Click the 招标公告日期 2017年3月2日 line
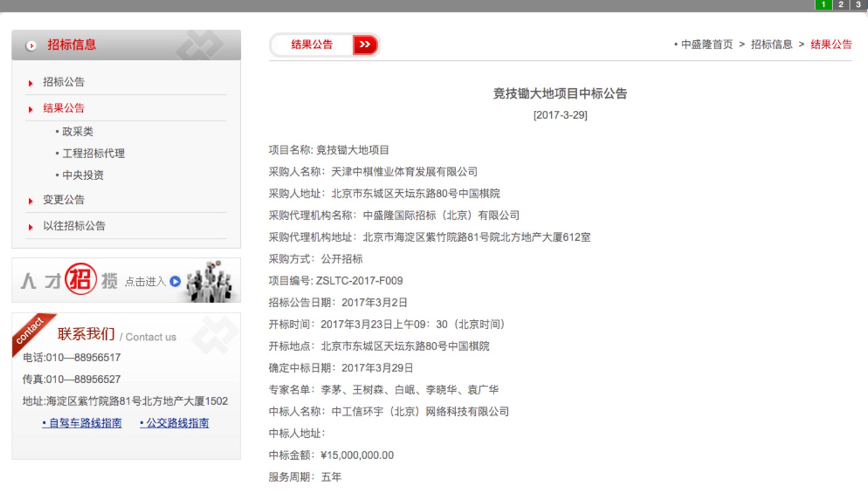Screen dimensions: 868x500 pyautogui.click(x=338, y=302)
